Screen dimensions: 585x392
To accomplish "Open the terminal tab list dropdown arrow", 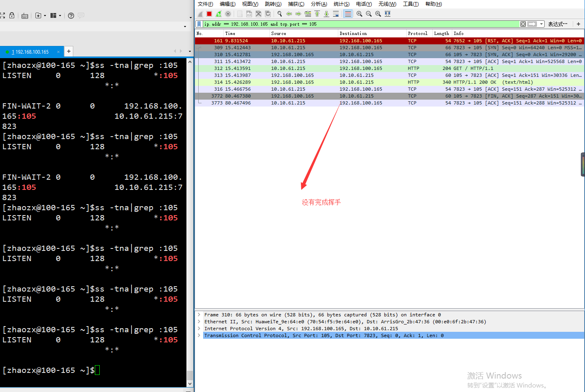I will click(190, 52).
